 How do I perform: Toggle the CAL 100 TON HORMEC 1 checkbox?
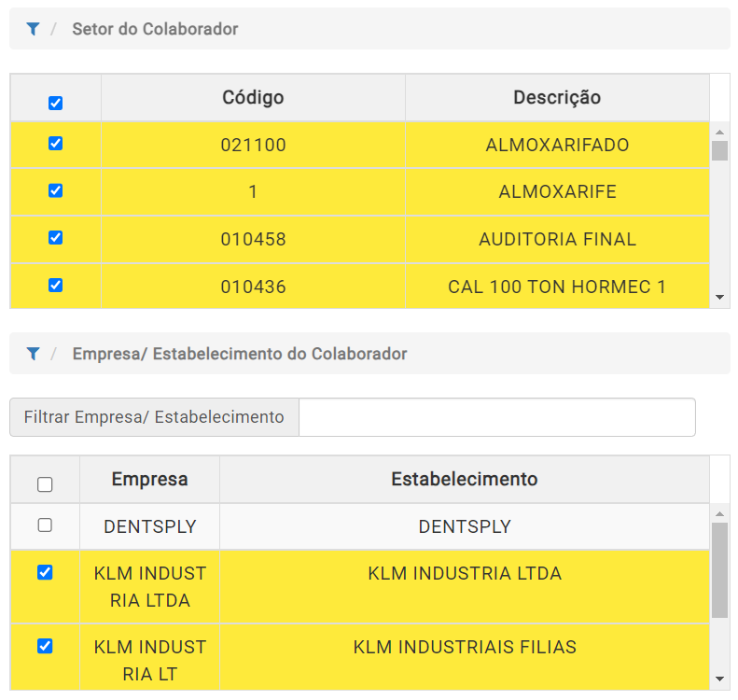[x=56, y=285]
